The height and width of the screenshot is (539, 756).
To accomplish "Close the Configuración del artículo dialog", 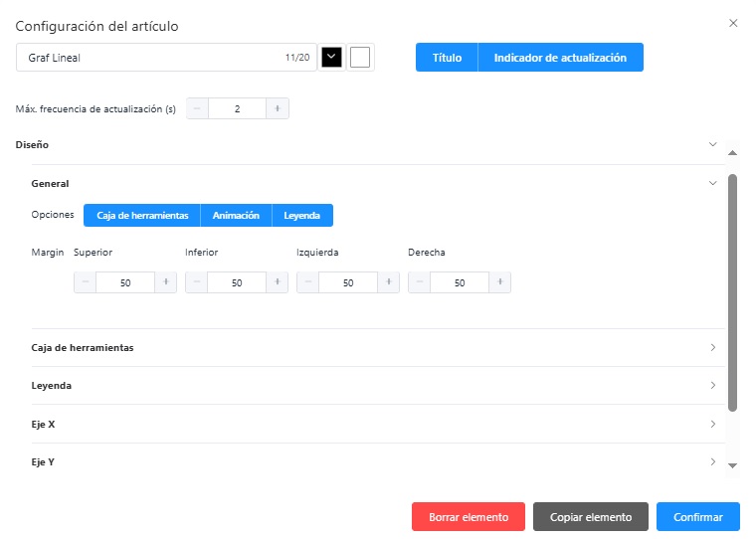I will click(733, 23).
